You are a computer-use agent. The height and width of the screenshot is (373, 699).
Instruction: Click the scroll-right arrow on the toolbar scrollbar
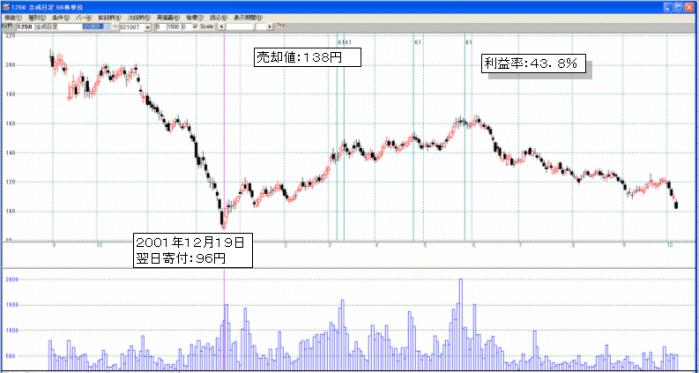click(x=270, y=26)
